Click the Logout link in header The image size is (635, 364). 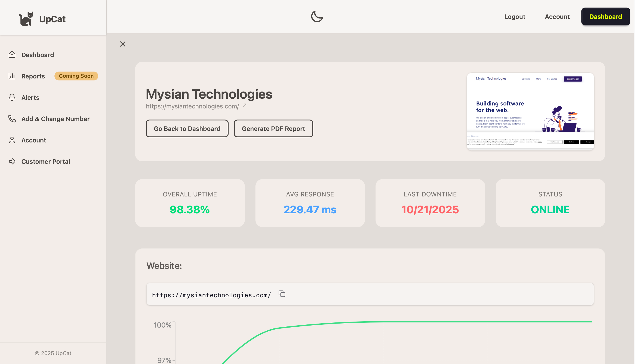[515, 16]
